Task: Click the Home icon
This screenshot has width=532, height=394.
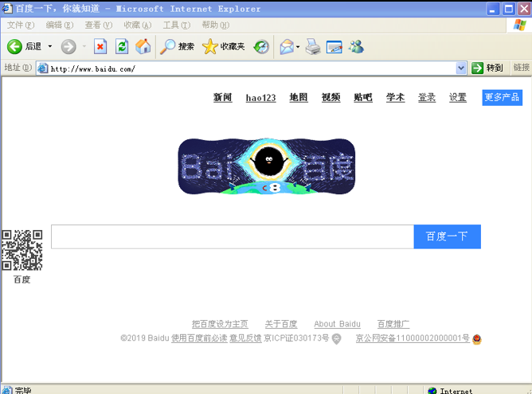Action: [143, 46]
